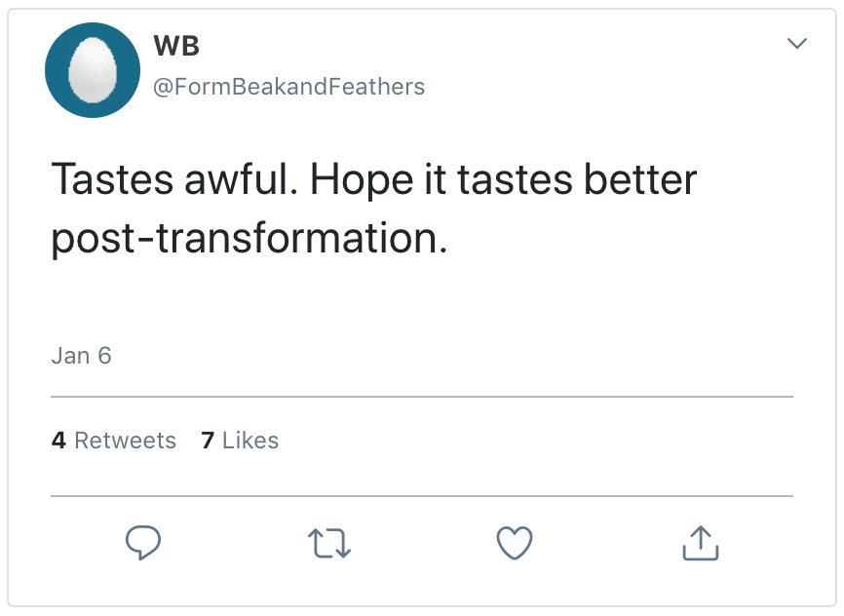Click the retweet count number 4
Screen dimensions: 844x616
click(58, 441)
